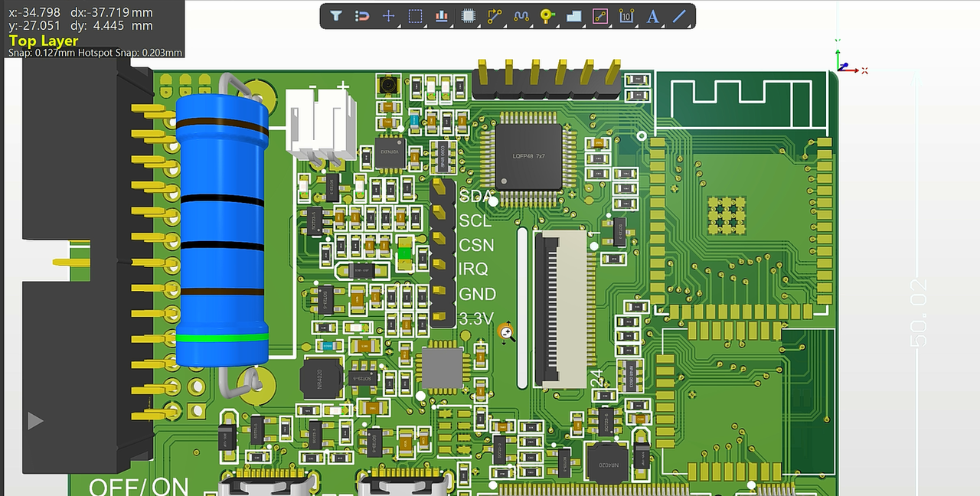The image size is (980, 496).
Task: Open snap options magnet icon
Action: click(363, 16)
